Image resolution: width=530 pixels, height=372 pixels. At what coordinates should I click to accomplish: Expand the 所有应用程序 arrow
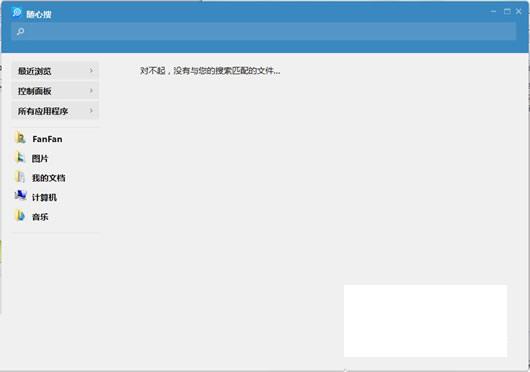91,110
